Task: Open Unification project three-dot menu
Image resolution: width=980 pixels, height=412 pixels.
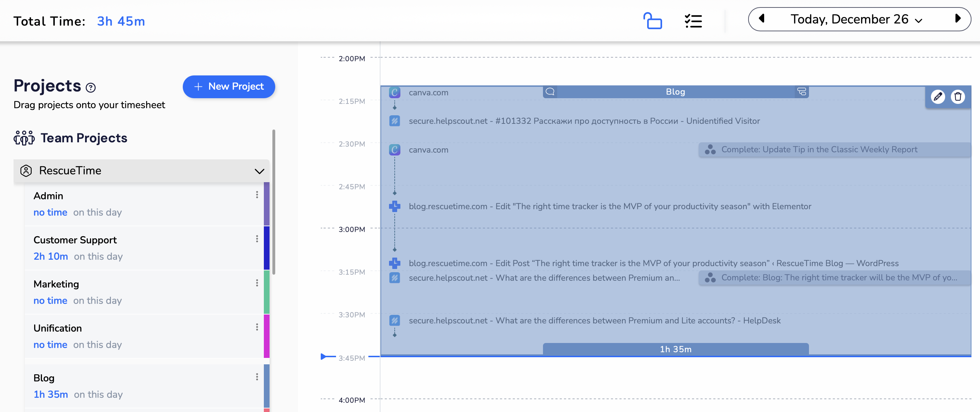Action: tap(257, 327)
